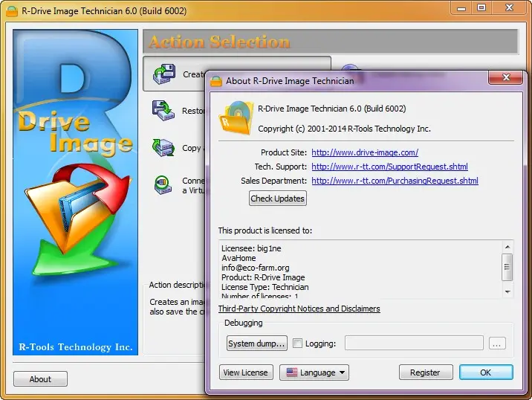Image resolution: width=532 pixels, height=400 pixels.
Task: Click the Copy disk icon
Action: (x=163, y=147)
